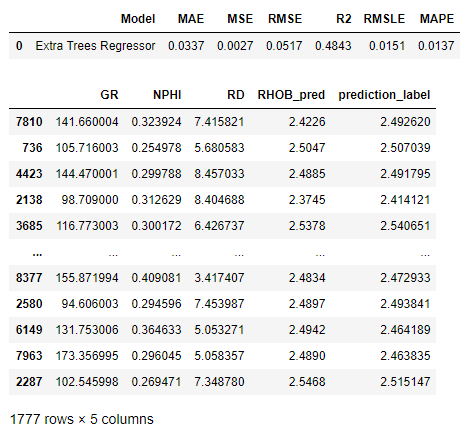471x432 pixels.
Task: Click RD value 7.415821
Action: 219,122
